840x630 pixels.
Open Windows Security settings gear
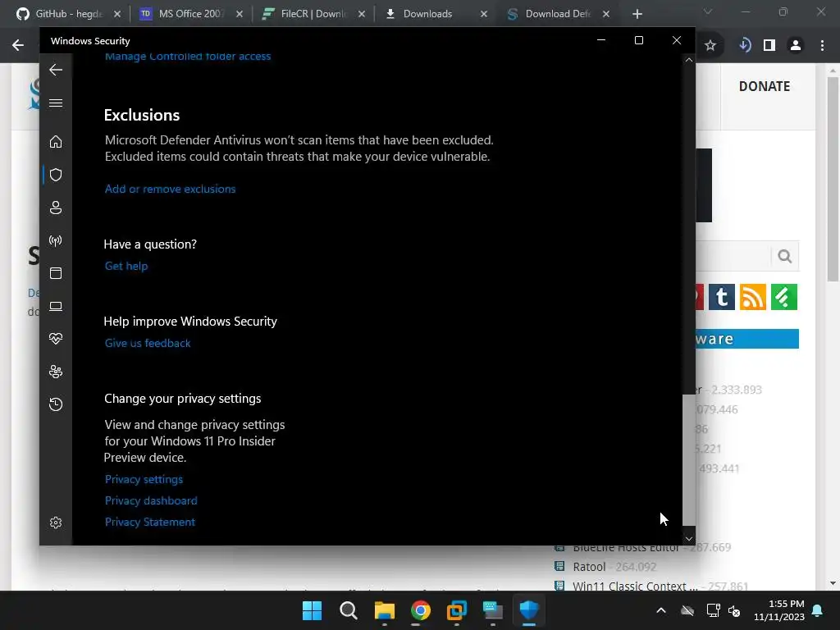(x=56, y=523)
